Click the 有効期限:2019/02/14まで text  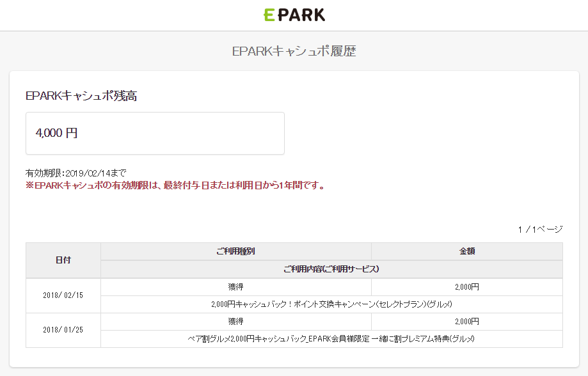click(x=75, y=173)
